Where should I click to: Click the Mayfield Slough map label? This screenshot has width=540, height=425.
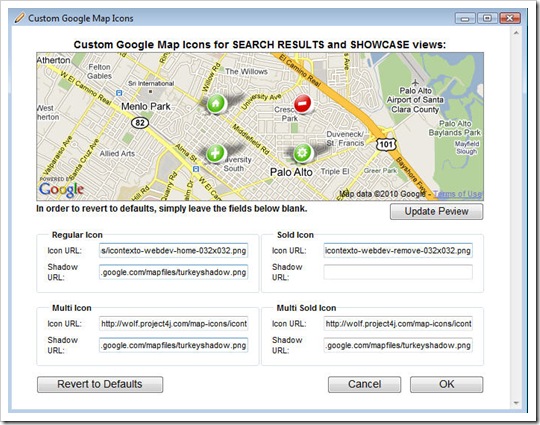pyautogui.click(x=467, y=147)
